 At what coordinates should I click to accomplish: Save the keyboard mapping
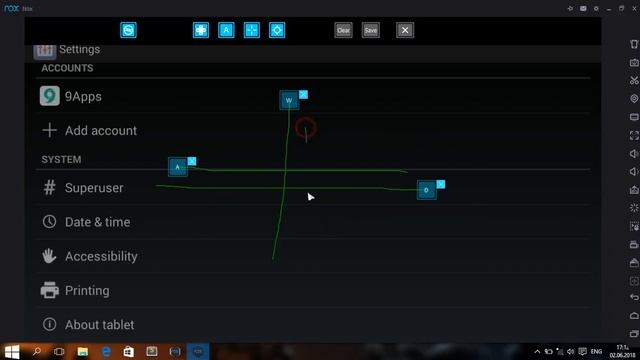371,30
